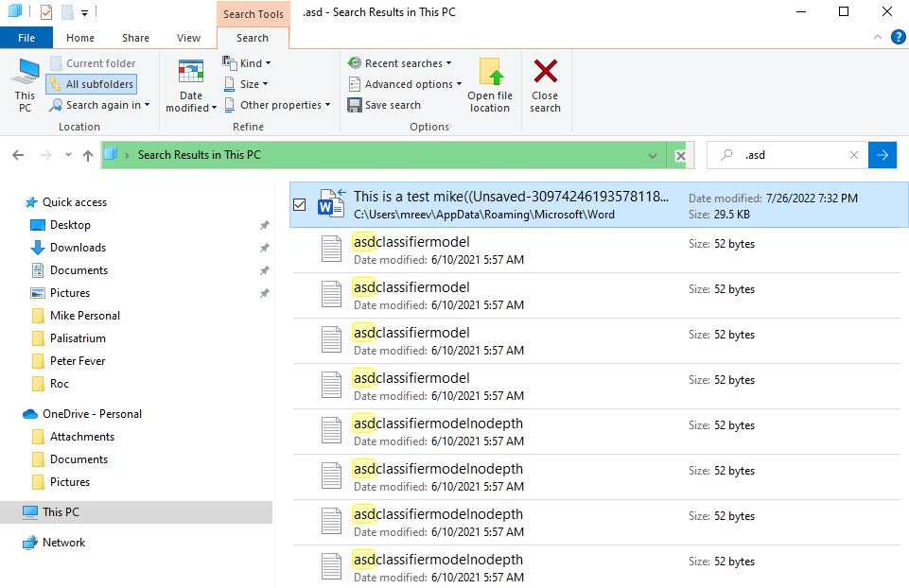Expand the address bar history dropdown

click(652, 155)
